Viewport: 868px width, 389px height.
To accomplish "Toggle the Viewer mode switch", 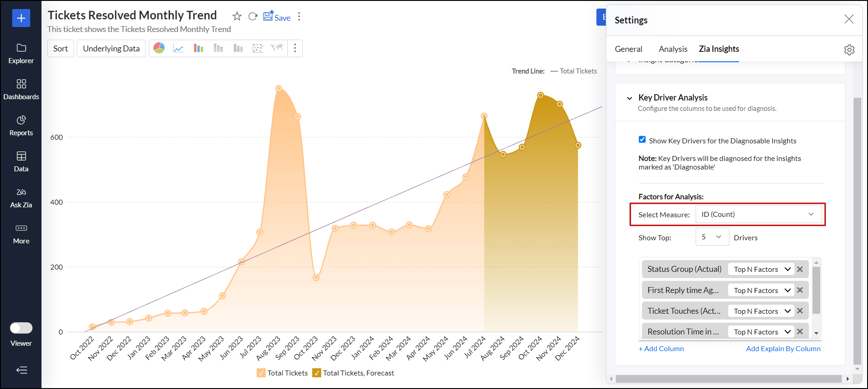I will [21, 328].
